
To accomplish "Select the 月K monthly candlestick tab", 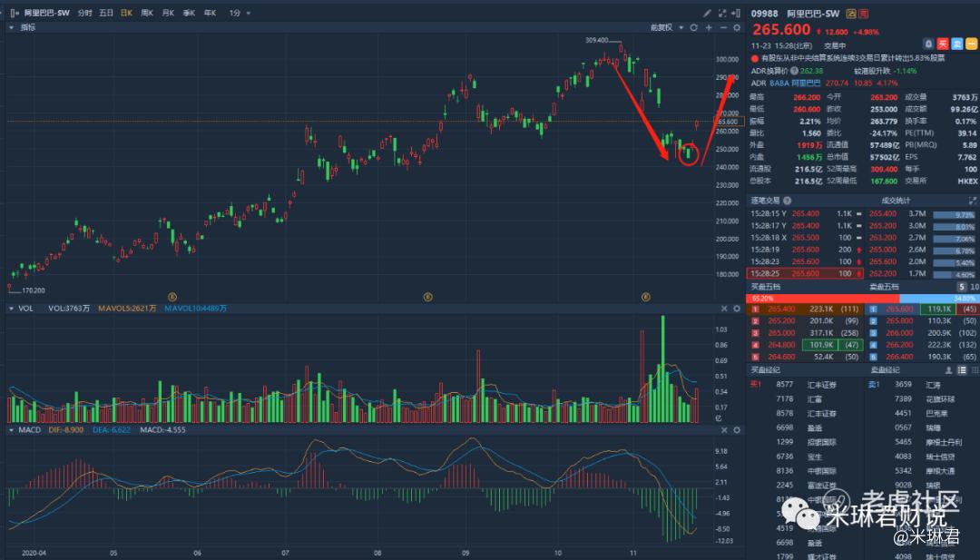I will (168, 13).
